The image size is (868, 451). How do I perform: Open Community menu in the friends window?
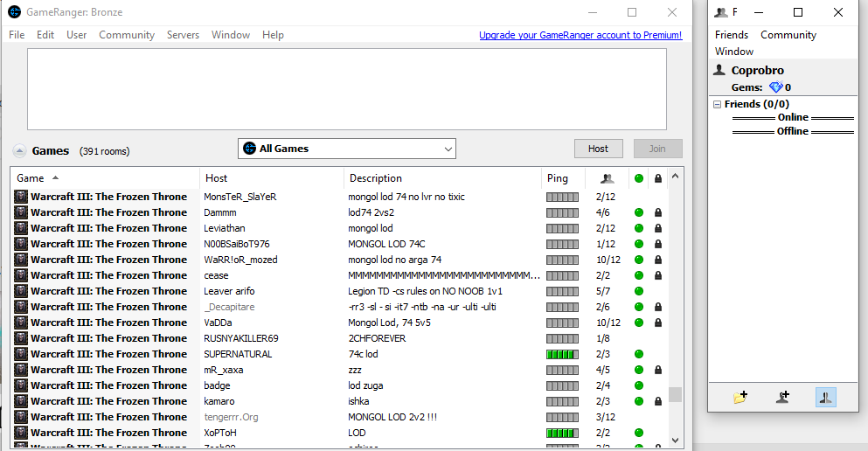tap(788, 35)
